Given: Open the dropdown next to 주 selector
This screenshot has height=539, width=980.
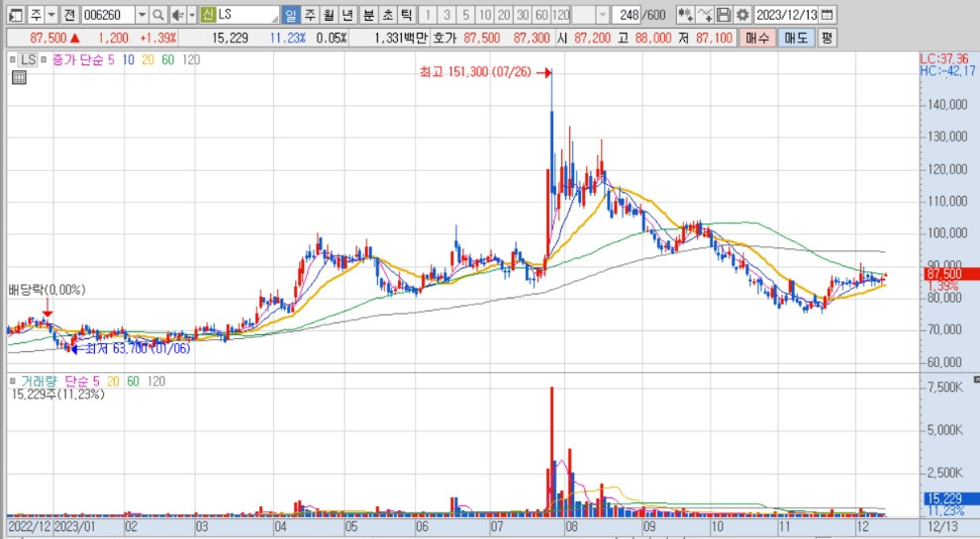Looking at the screenshot, I should pos(50,15).
